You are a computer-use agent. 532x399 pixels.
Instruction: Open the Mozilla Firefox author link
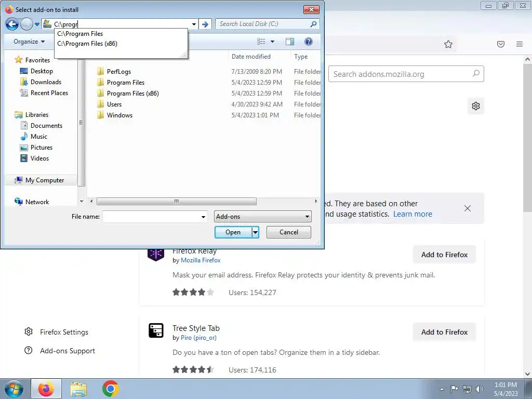click(201, 260)
